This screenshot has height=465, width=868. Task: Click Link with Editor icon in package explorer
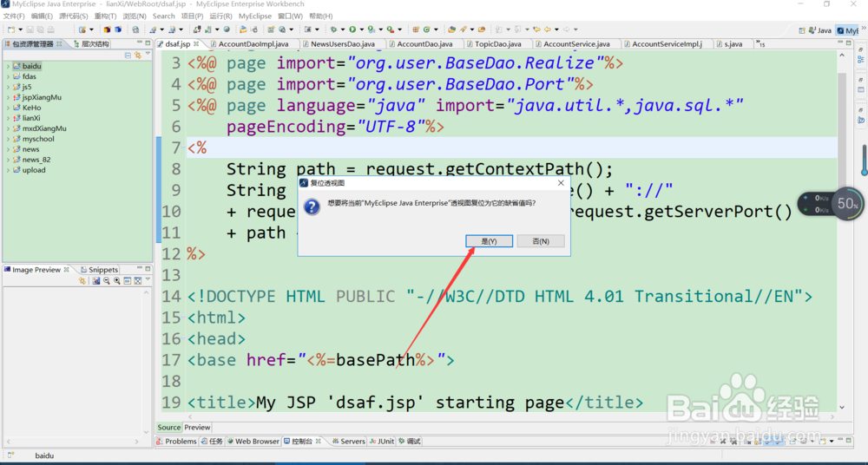coord(138,55)
